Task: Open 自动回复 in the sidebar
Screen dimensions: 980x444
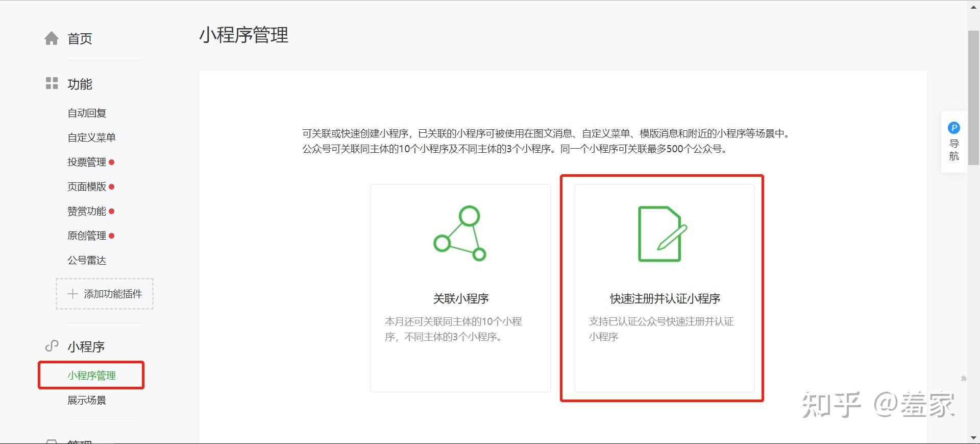Action: pos(87,113)
